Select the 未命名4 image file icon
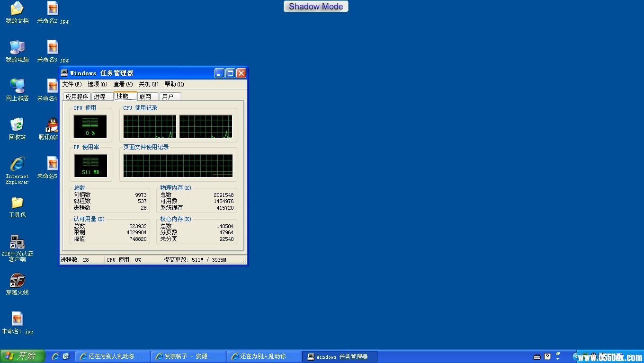The image size is (644, 363). pyautogui.click(x=52, y=86)
